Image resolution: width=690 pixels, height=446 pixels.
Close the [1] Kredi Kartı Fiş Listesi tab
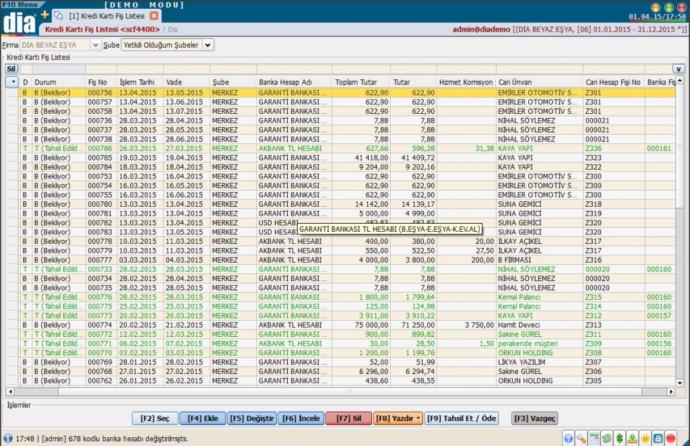point(154,16)
